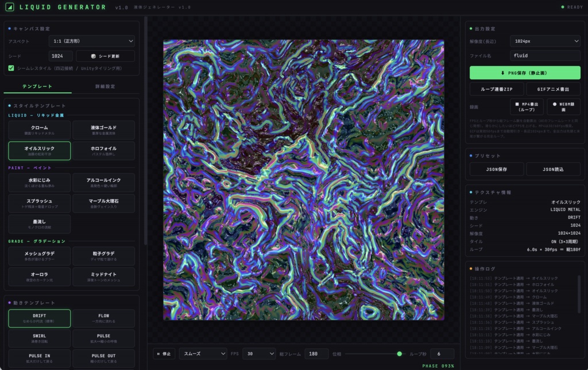The width and height of the screenshot is (588, 370).
Task: Click the liquid texture preview canvas
Action: pos(303,180)
